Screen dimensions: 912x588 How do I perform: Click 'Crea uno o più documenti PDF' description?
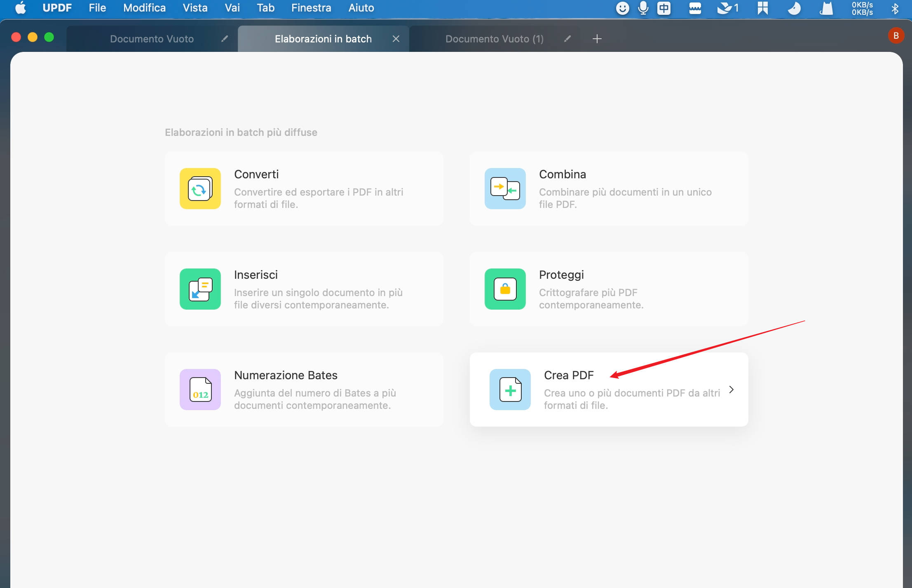coord(632,399)
